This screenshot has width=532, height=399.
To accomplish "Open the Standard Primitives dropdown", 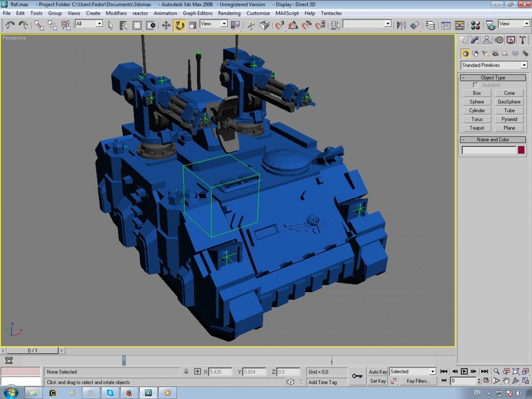I will pyautogui.click(x=494, y=65).
